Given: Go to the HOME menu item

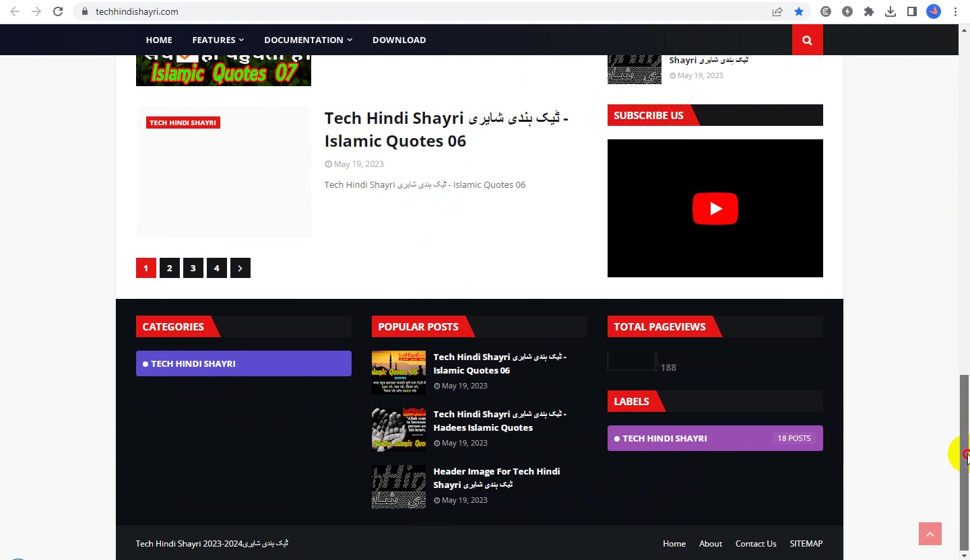Looking at the screenshot, I should click(x=159, y=40).
